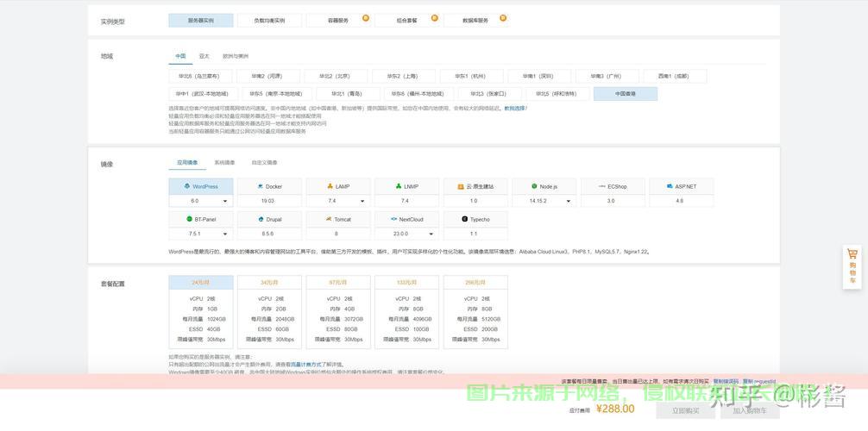This screenshot has width=868, height=431.
Task: Open the NextCloud 23.0.0 version dropdown
Action: (x=407, y=234)
